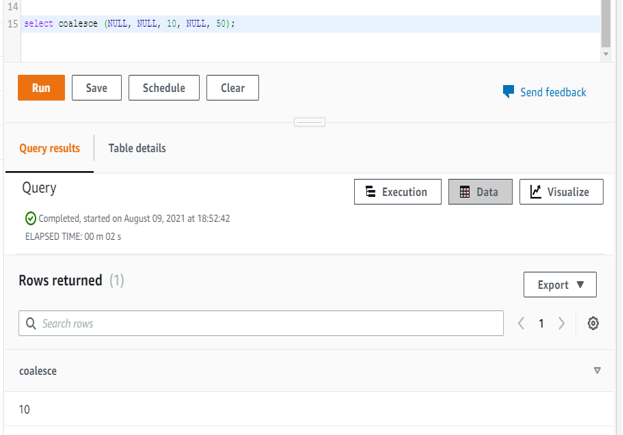The width and height of the screenshot is (623, 435).
Task: Switch to Execution view
Action: pos(398,192)
